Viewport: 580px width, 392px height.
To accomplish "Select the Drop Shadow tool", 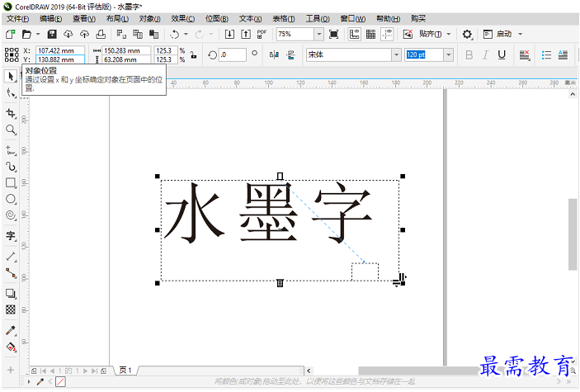I will click(11, 294).
